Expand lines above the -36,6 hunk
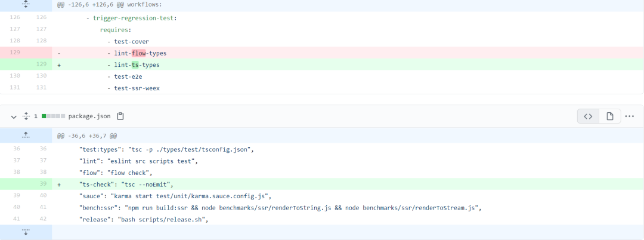 [26, 136]
